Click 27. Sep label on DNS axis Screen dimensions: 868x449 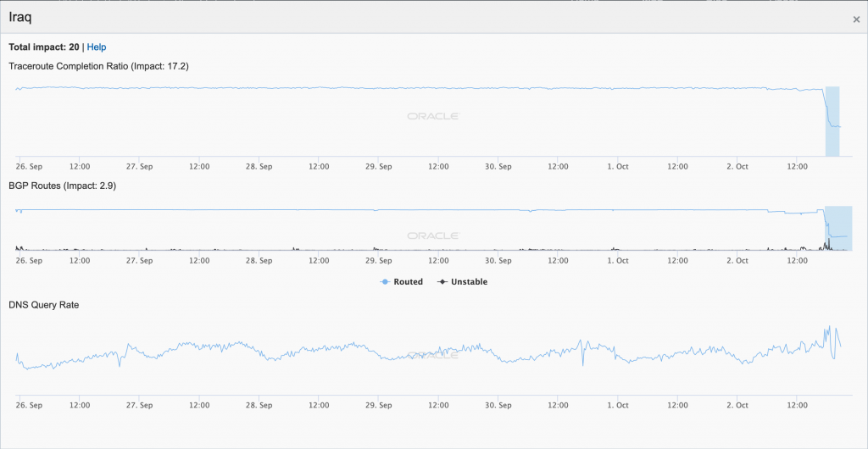(x=140, y=406)
